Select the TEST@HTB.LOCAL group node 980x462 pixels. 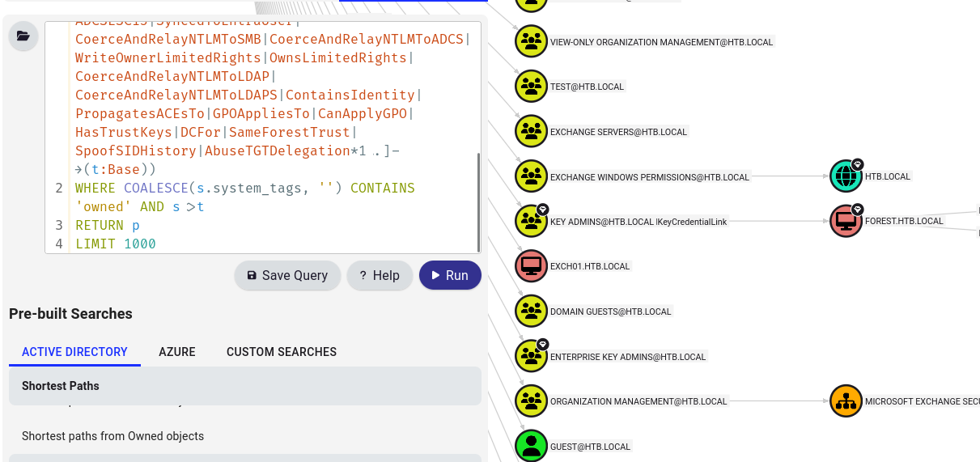(531, 86)
